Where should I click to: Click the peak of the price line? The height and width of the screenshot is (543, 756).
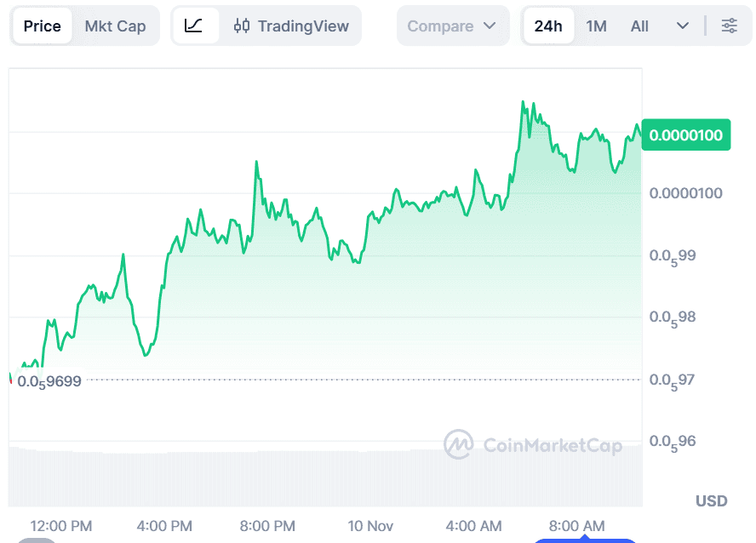point(523,100)
